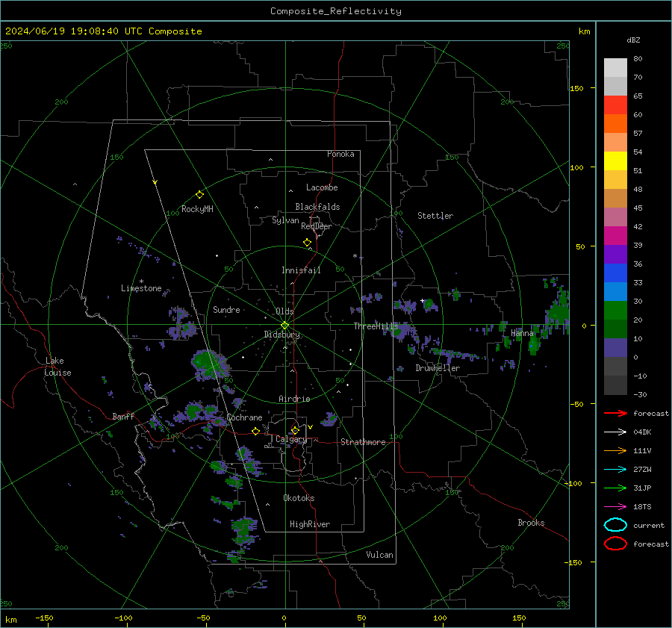This screenshot has height=628, width=672.
Task: Click the 18TS legend label
Action: 642,507
